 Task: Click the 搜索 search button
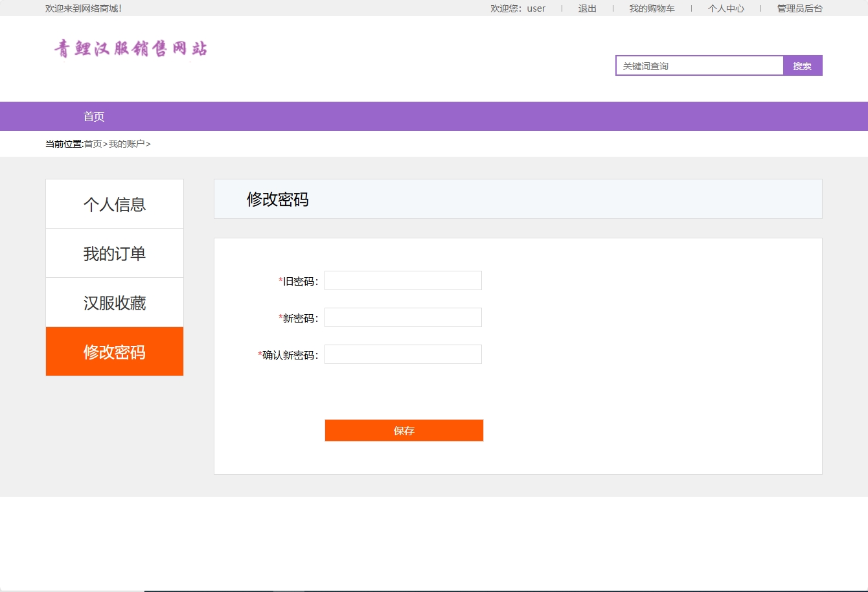803,65
